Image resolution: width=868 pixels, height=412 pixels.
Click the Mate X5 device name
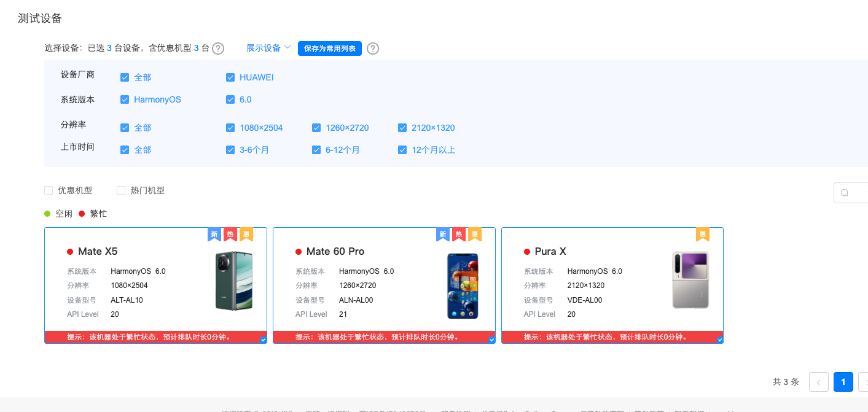tap(98, 252)
